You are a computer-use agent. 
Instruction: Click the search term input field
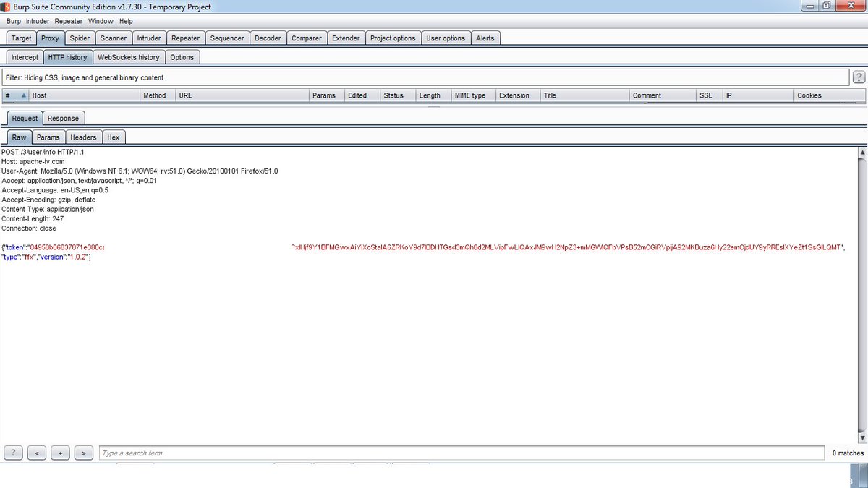click(x=461, y=453)
